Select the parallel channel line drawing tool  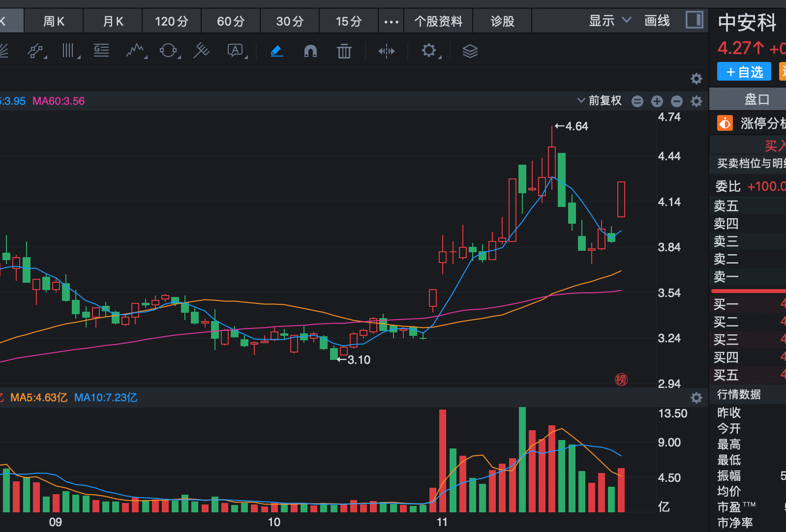pyautogui.click(x=35, y=51)
